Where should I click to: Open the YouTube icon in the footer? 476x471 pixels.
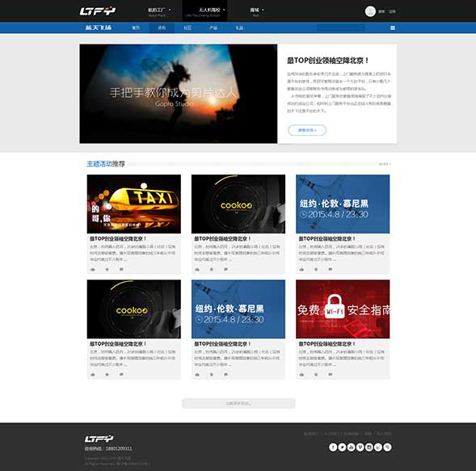click(352, 447)
